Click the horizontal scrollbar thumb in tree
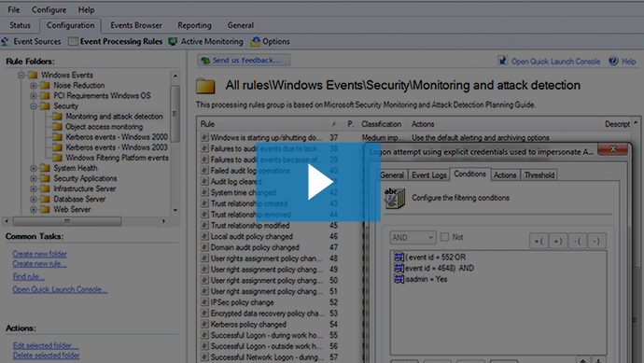Image resolution: width=644 pixels, height=363 pixels. point(67,221)
